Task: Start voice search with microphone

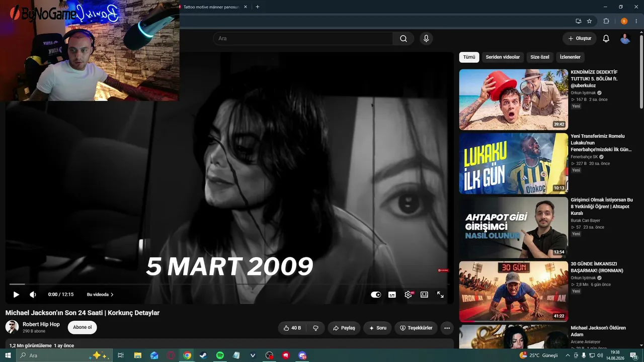Action: (x=426, y=39)
